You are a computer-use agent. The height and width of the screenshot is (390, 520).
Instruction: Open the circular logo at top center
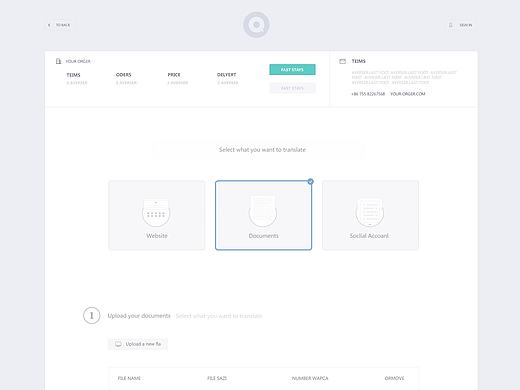tap(256, 25)
